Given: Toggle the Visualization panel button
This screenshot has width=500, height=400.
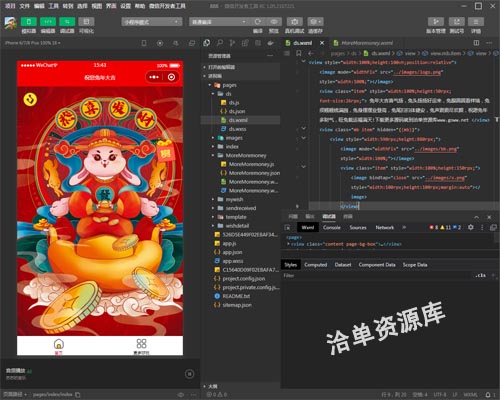Looking at the screenshot, I should tap(86, 22).
